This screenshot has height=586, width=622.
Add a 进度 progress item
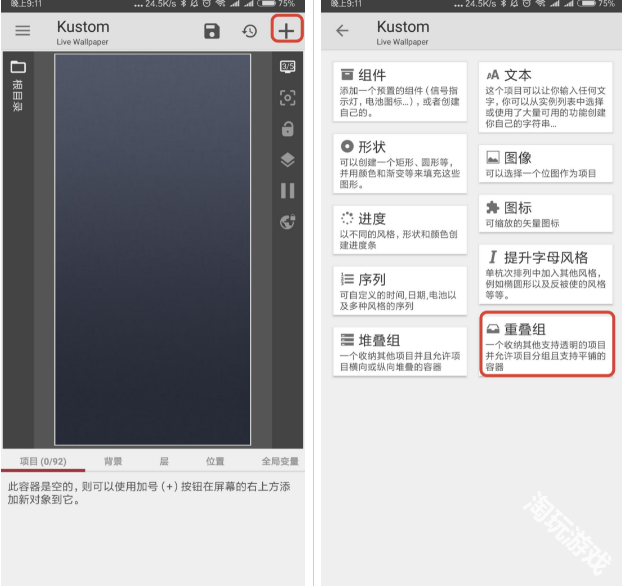point(400,230)
